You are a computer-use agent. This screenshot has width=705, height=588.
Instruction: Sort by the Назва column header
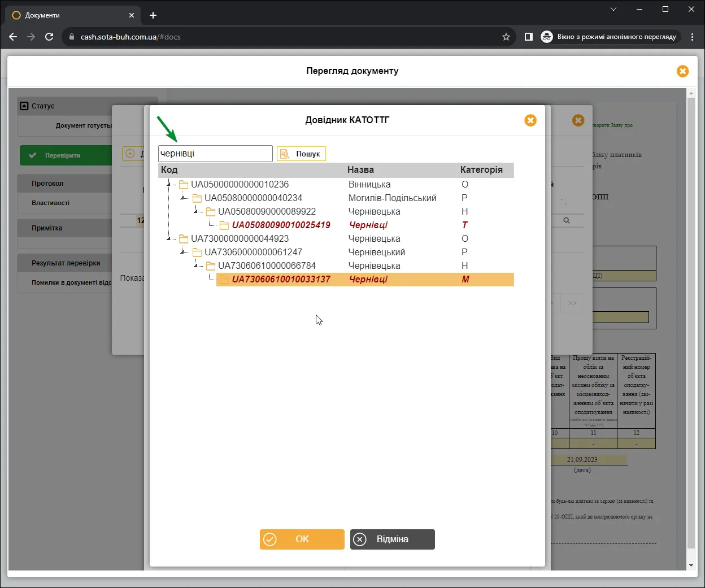(360, 170)
